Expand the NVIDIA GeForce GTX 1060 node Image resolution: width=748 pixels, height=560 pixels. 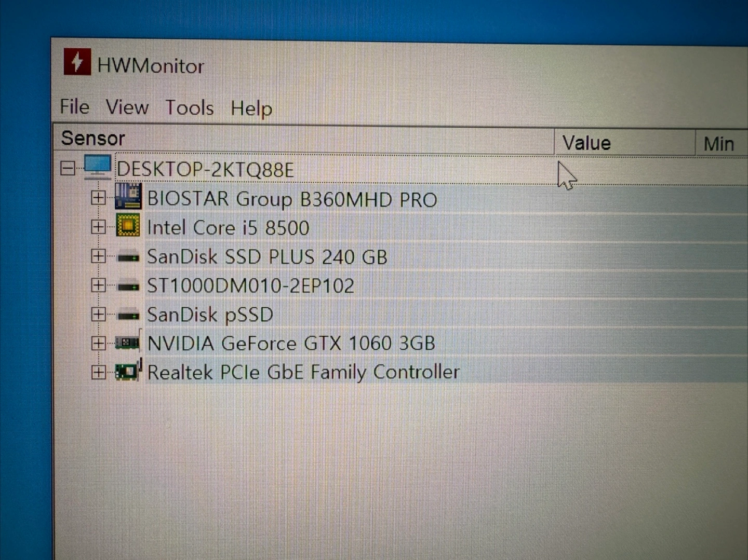click(x=98, y=343)
